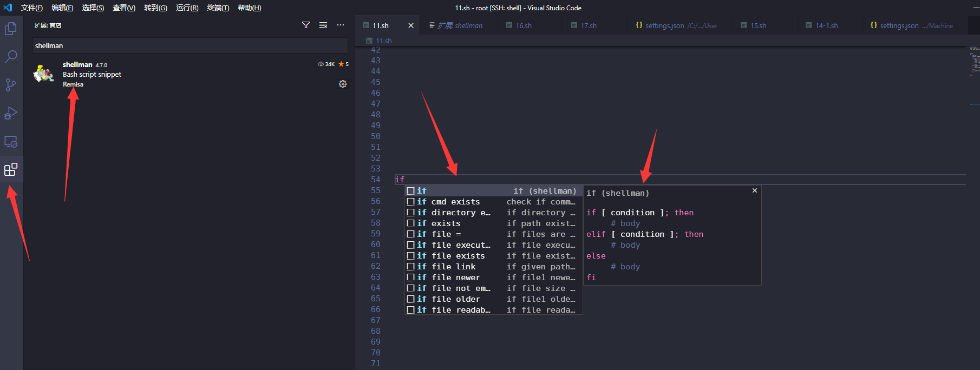The image size is (980, 370).
Task: Close the suggestion details panel
Action: 755,190
